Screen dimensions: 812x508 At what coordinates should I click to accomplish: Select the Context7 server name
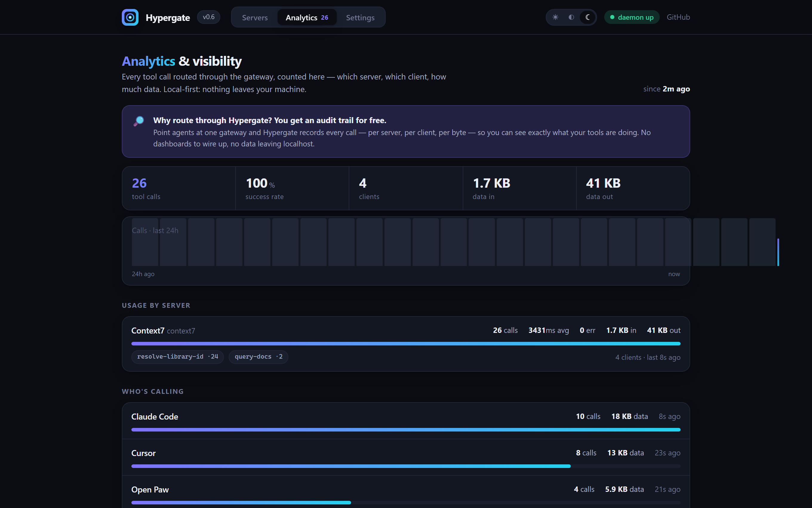pos(148,330)
